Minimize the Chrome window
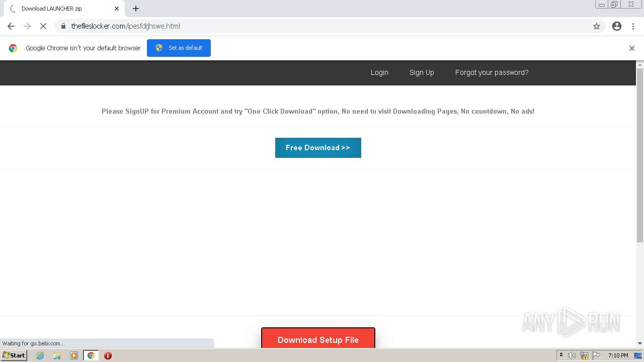Image resolution: width=644 pixels, height=362 pixels. click(601, 5)
